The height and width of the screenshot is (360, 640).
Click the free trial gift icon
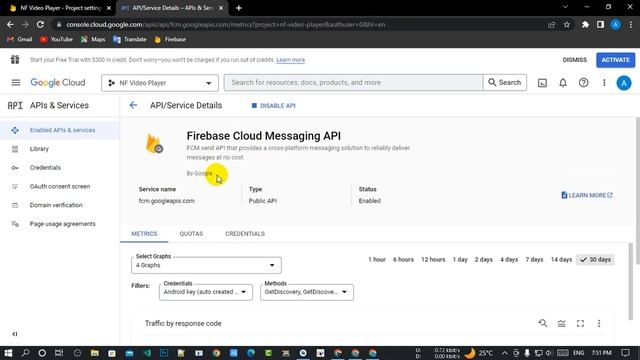pyautogui.click(x=15, y=60)
